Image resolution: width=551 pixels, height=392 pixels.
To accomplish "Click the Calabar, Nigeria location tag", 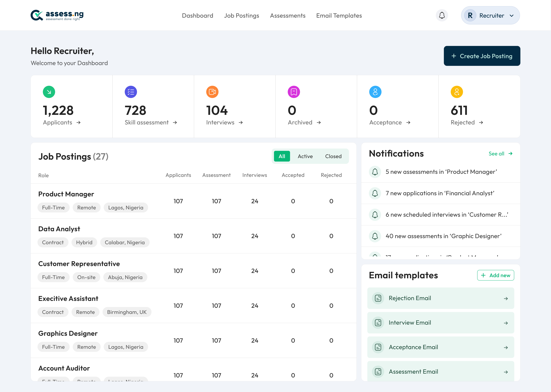I will pos(125,242).
